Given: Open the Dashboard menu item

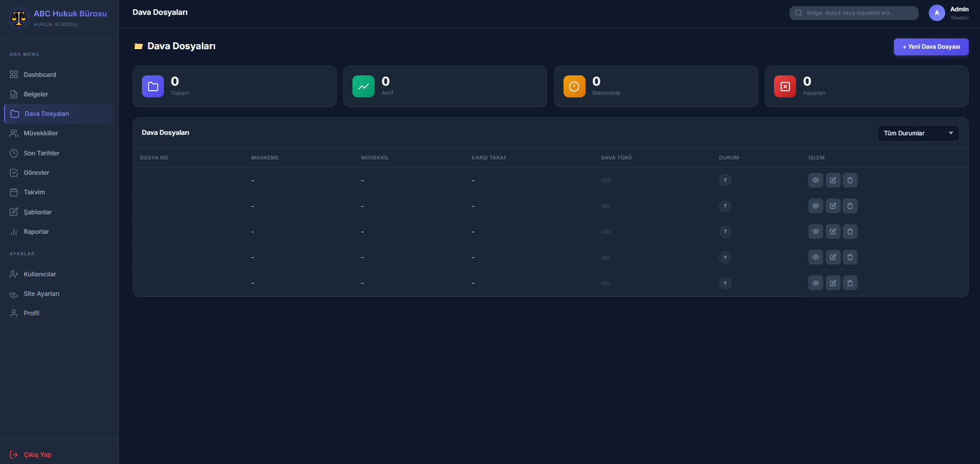Looking at the screenshot, I should pos(59,75).
